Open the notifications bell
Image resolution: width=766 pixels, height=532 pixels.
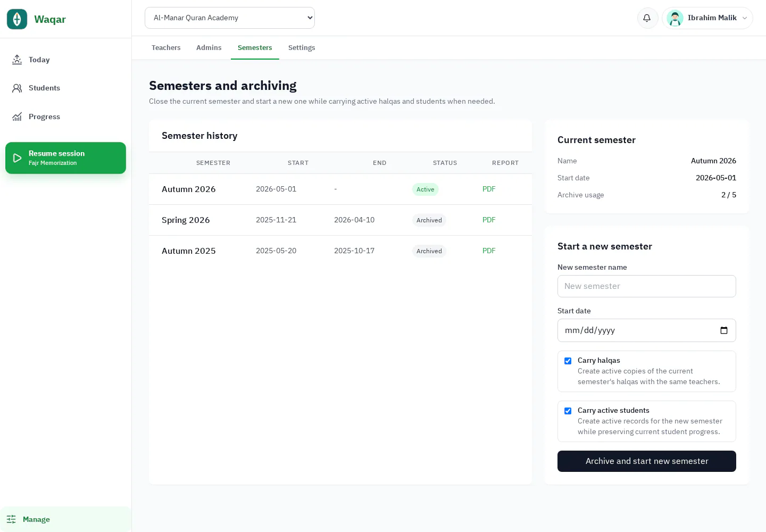pos(647,18)
